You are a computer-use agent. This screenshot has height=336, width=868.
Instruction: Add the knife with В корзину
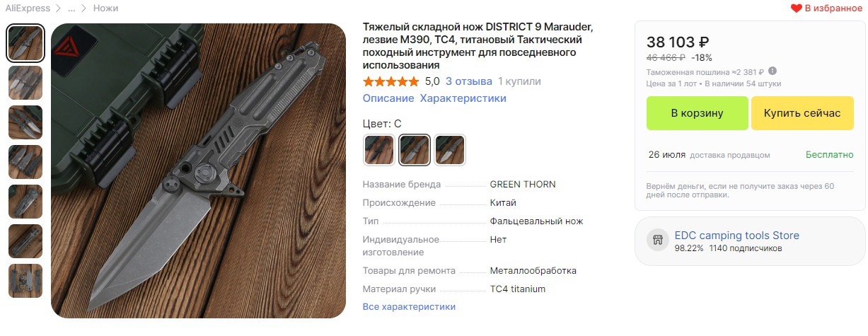pos(698,113)
